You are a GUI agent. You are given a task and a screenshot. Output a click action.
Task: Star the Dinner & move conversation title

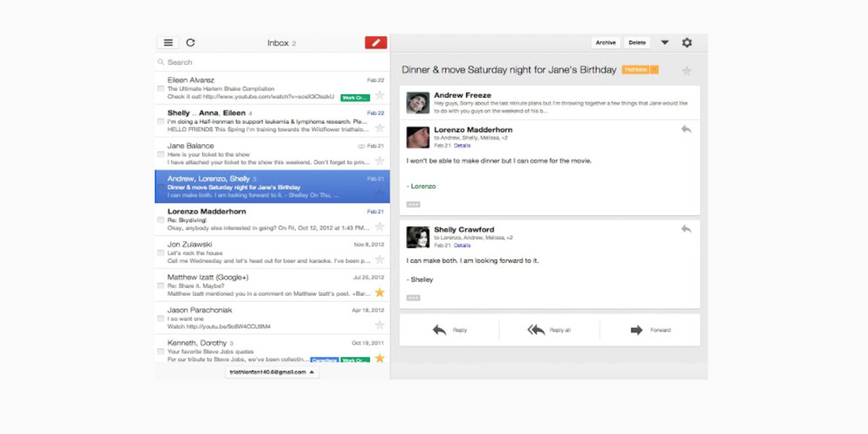pyautogui.click(x=686, y=71)
